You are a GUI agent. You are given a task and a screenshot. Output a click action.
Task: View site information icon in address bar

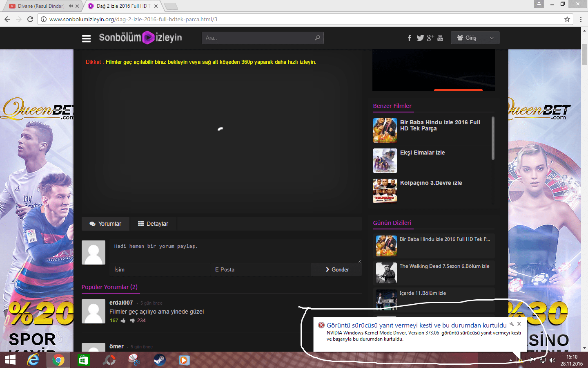pyautogui.click(x=44, y=19)
